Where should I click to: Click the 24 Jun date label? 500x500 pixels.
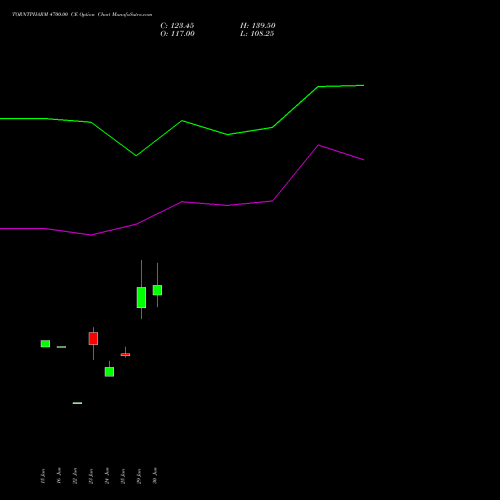pos(107,476)
